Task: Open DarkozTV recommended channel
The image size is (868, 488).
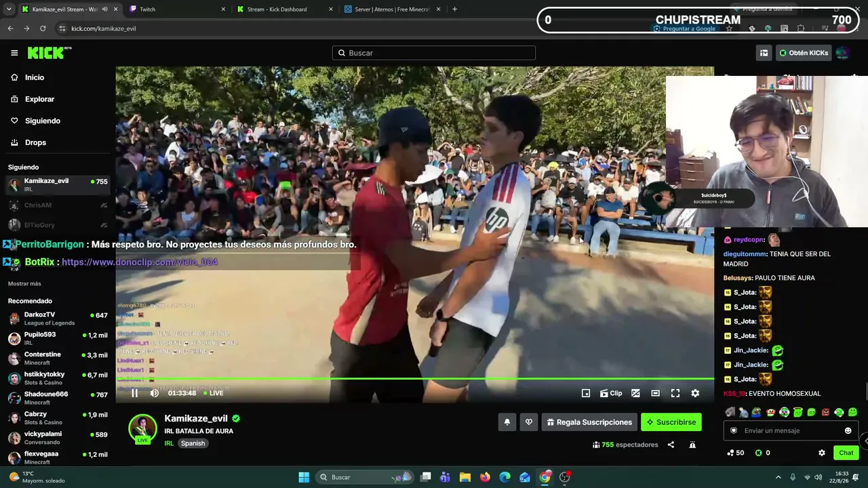Action: click(x=58, y=319)
